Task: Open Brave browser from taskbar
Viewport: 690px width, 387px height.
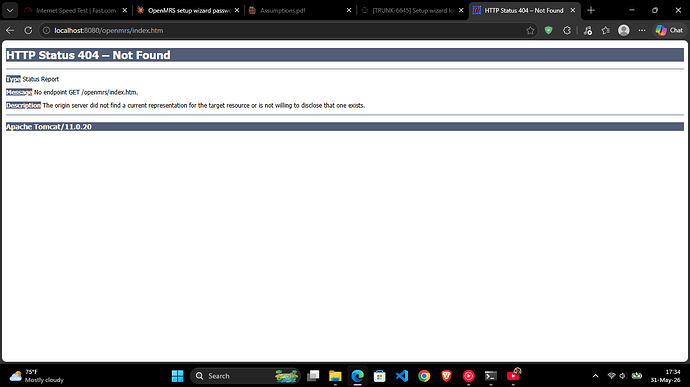Action: pyautogui.click(x=446, y=376)
